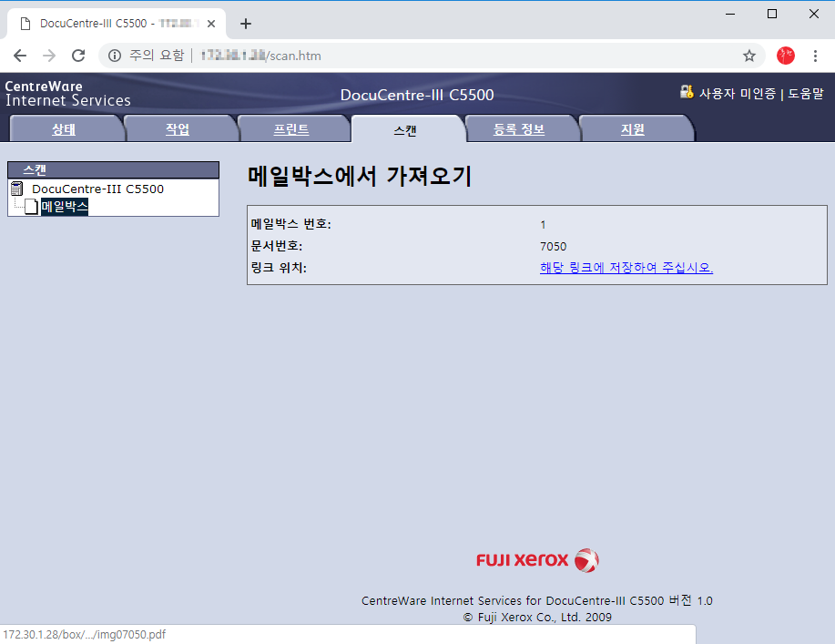Screen dimensions: 835x644
Task: Open the red Chrome profile avatar
Action: pos(786,56)
